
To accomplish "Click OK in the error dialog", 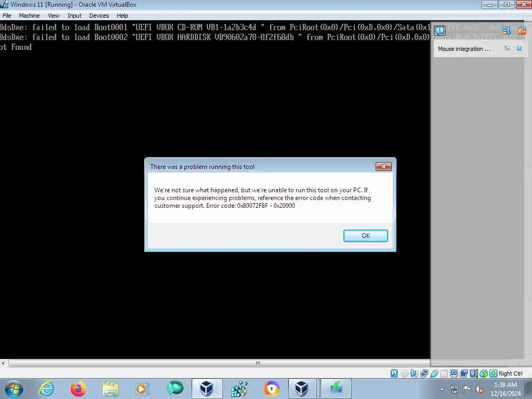I will point(365,236).
